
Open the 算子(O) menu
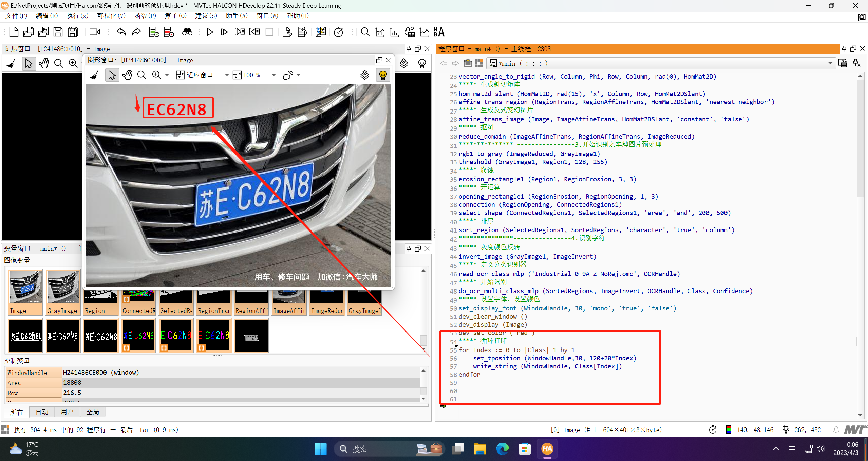[x=175, y=16]
